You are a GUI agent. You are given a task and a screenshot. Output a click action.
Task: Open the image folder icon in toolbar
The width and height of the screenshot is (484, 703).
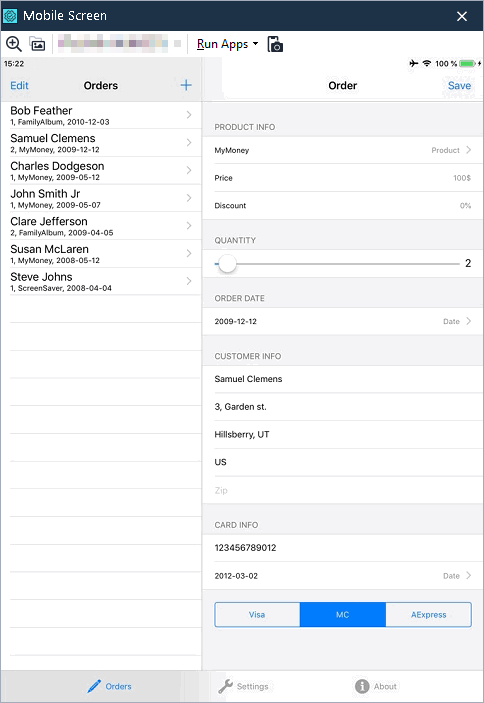(x=38, y=44)
